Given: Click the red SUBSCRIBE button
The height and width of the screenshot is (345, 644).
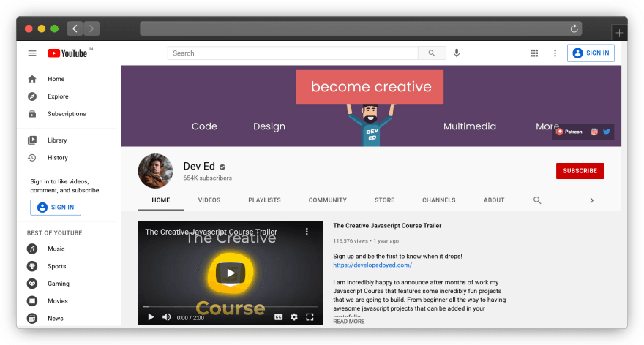Looking at the screenshot, I should (x=580, y=171).
